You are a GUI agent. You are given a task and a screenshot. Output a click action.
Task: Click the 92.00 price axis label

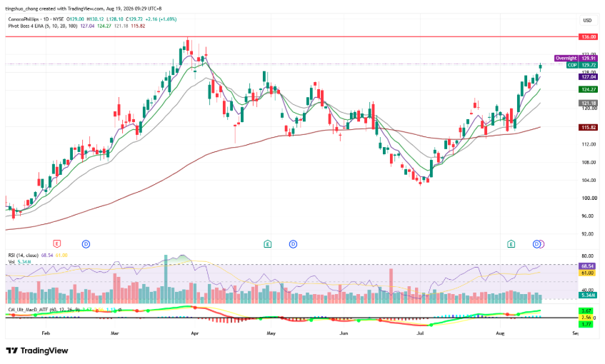click(x=589, y=234)
